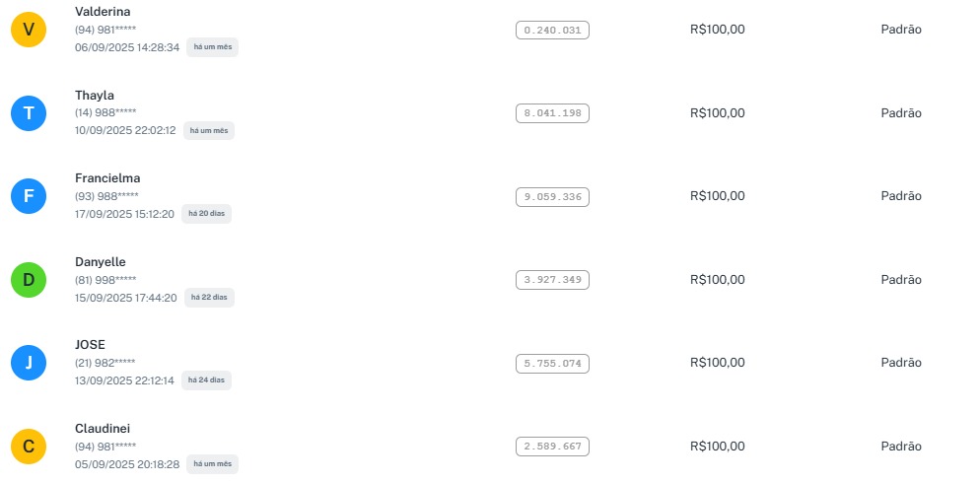The height and width of the screenshot is (483, 980).
Task: Click the code badge 2.589.667
Action: [x=552, y=447]
